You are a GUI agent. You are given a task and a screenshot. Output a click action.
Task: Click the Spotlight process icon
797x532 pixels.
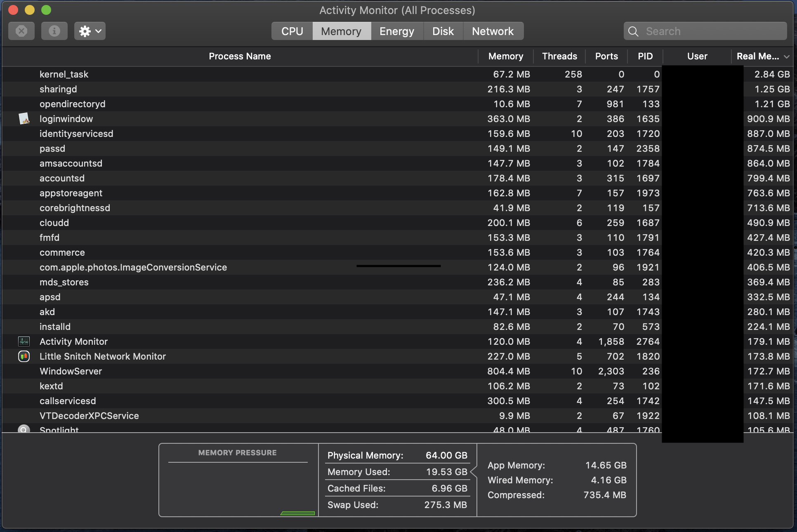click(24, 429)
